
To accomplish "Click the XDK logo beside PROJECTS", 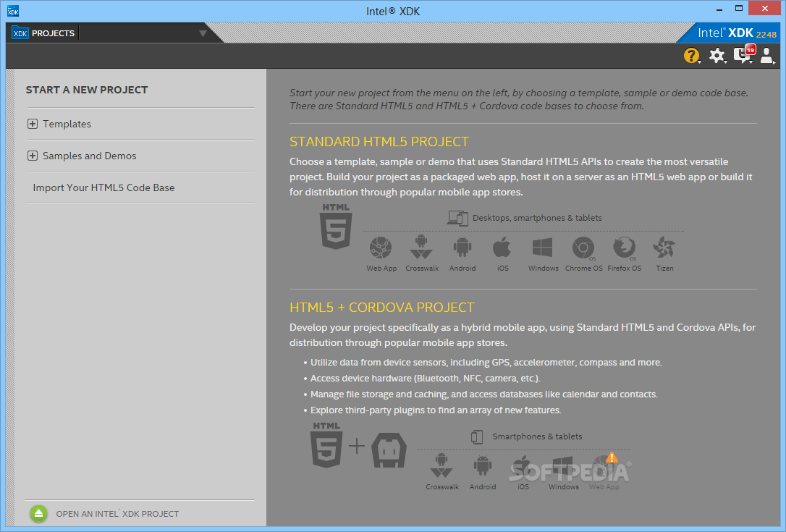I will pyautogui.click(x=20, y=33).
